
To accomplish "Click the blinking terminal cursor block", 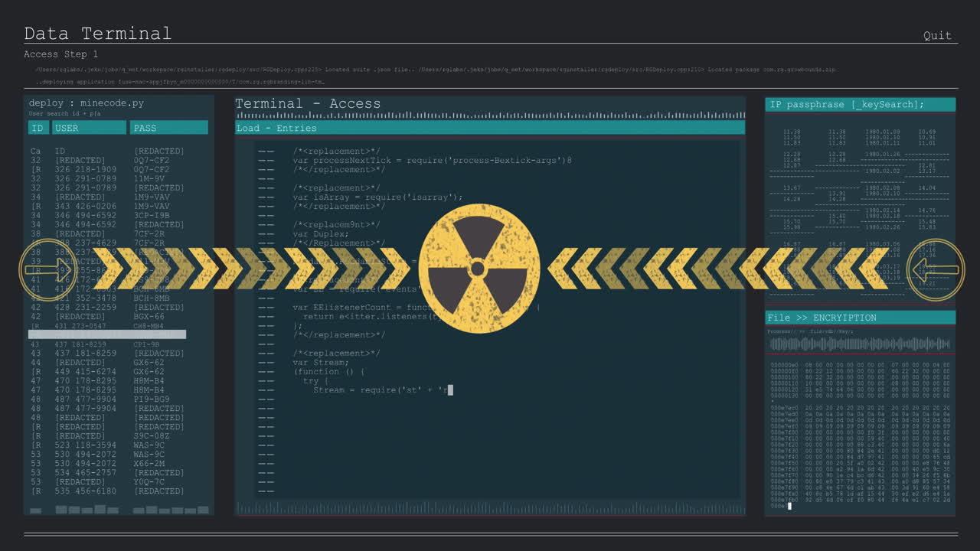I will pyautogui.click(x=450, y=390).
